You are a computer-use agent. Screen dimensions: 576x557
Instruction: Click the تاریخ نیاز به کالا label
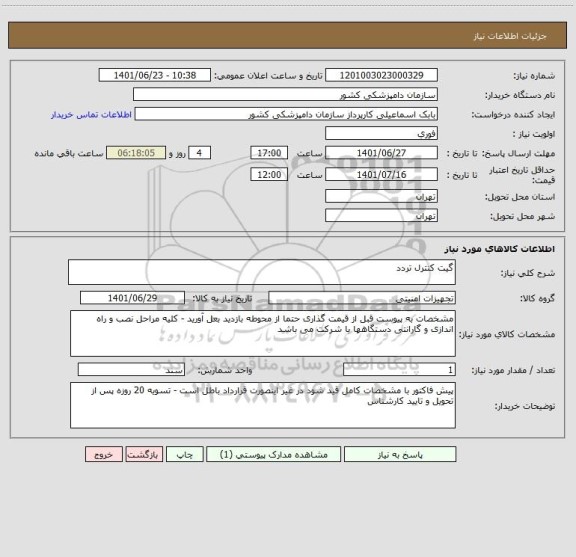(x=222, y=298)
